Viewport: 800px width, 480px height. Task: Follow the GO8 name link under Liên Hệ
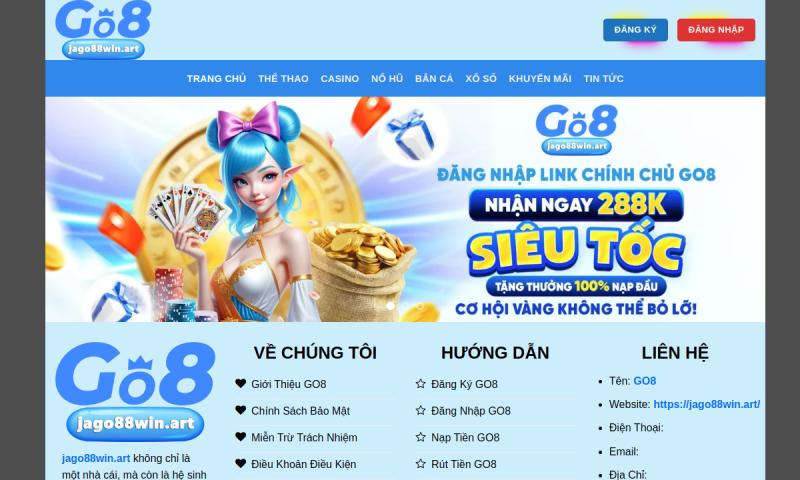coord(644,381)
